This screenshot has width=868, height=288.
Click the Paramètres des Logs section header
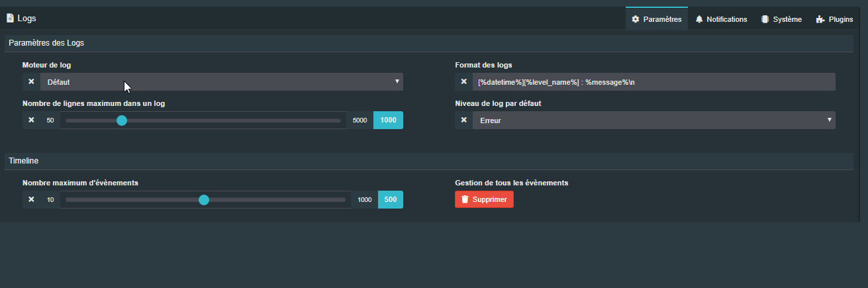(x=430, y=43)
